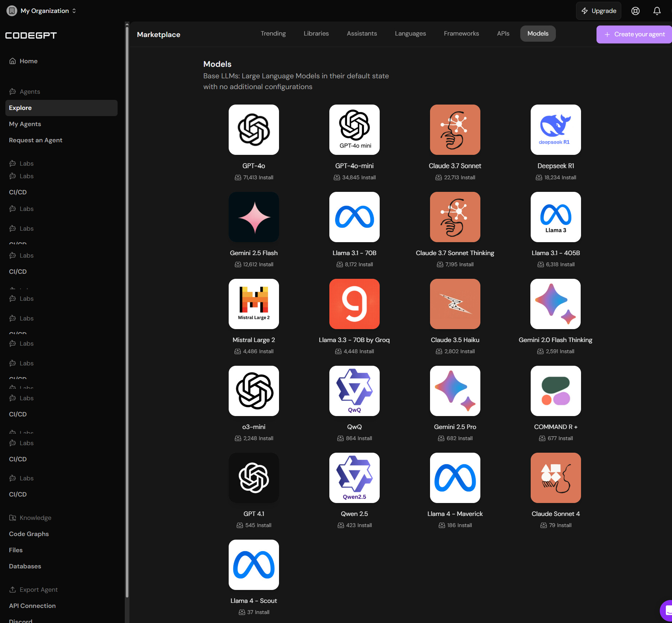
Task: Open My Agents in the sidebar
Action: pos(25,124)
